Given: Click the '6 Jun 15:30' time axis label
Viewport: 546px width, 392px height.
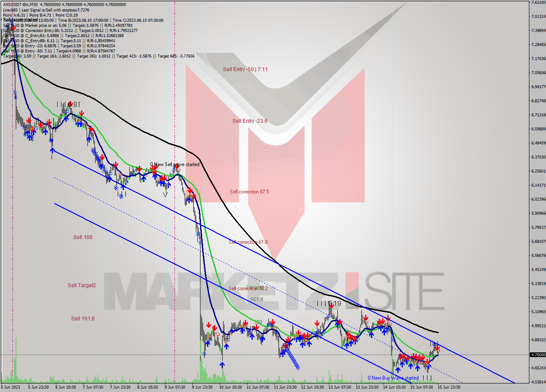Looking at the screenshot, I should (x=65, y=387).
